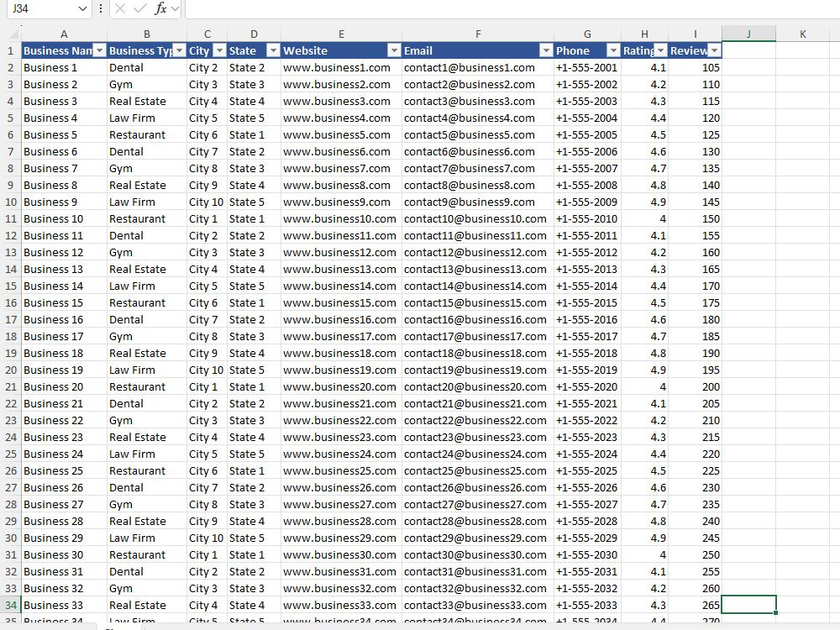The height and width of the screenshot is (630, 840).
Task: Click the Select All corner triangle
Action: coord(13,34)
